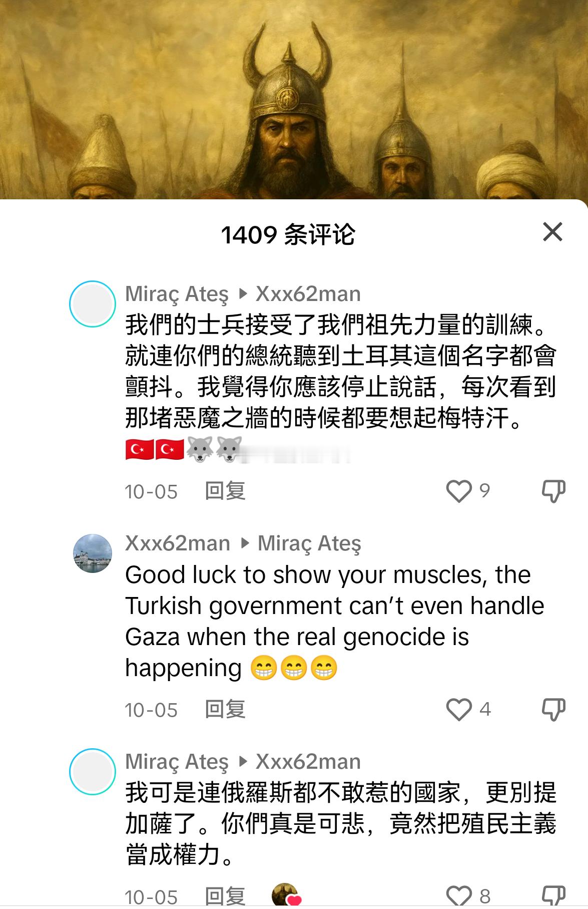Tap the warrior video behind comments

tap(294, 99)
